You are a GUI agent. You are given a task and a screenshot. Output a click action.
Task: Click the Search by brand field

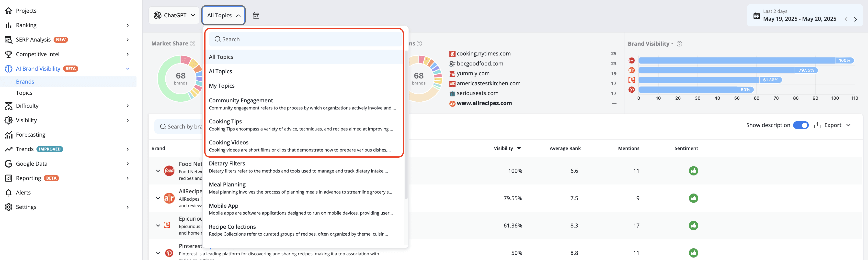click(179, 127)
